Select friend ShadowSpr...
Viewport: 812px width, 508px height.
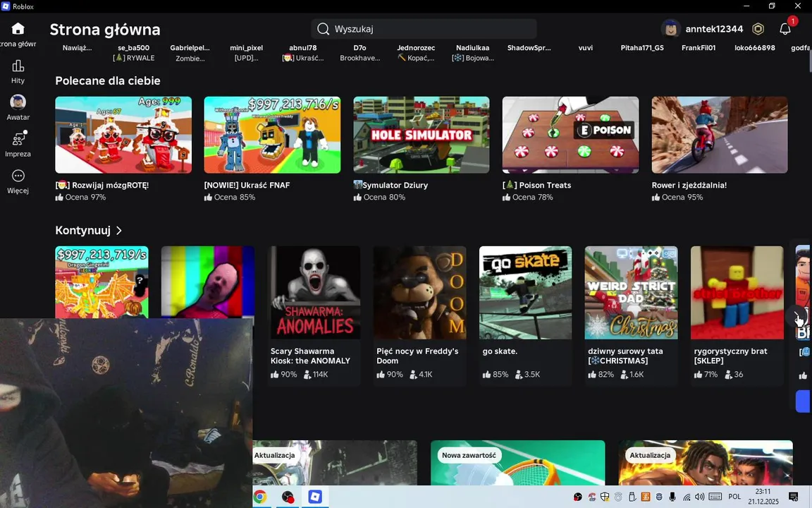point(529,48)
